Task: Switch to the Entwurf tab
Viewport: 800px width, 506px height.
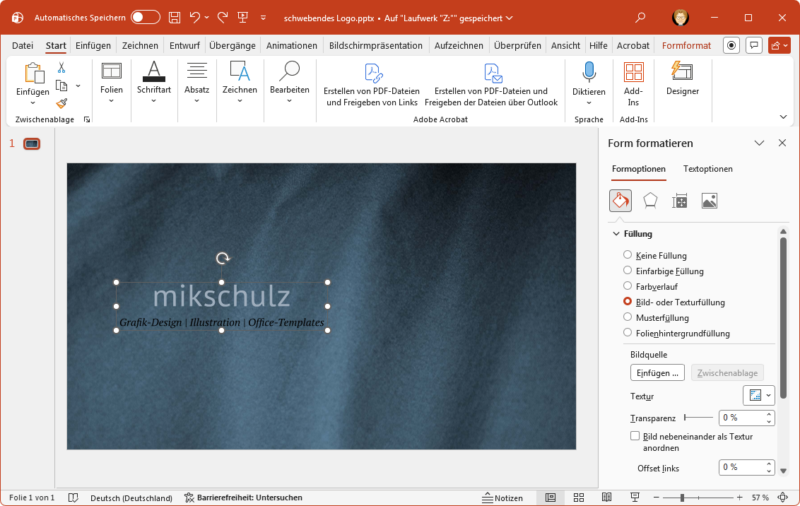Action: point(184,45)
